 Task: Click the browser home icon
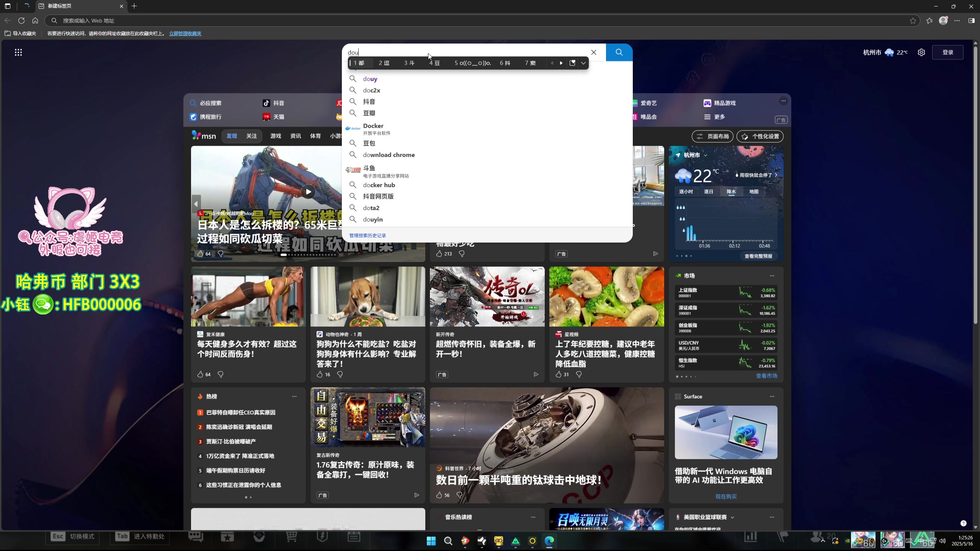coord(35,21)
